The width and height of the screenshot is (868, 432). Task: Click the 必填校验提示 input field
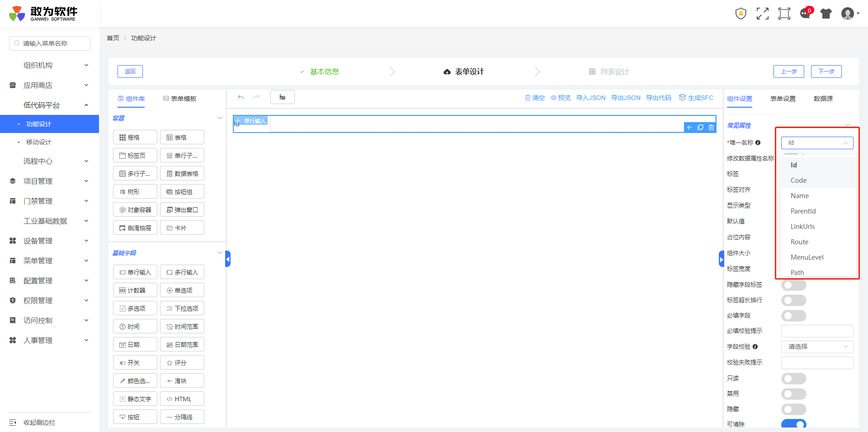click(817, 331)
